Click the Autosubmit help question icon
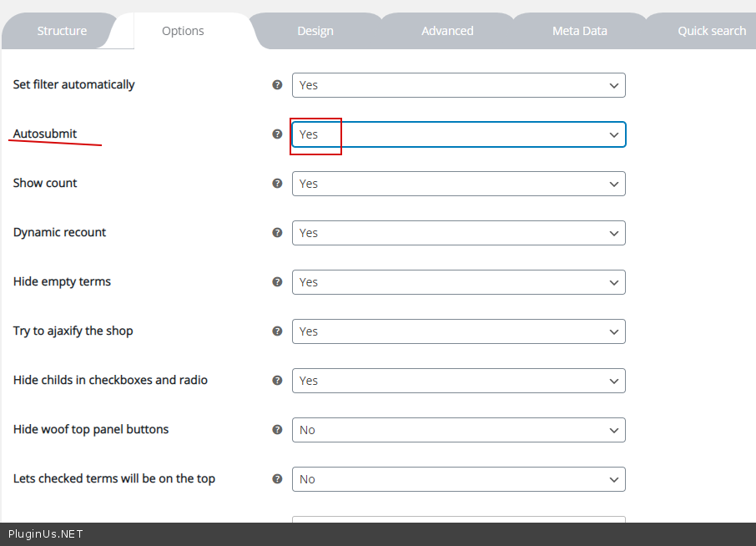The height and width of the screenshot is (546, 756). [x=277, y=134]
